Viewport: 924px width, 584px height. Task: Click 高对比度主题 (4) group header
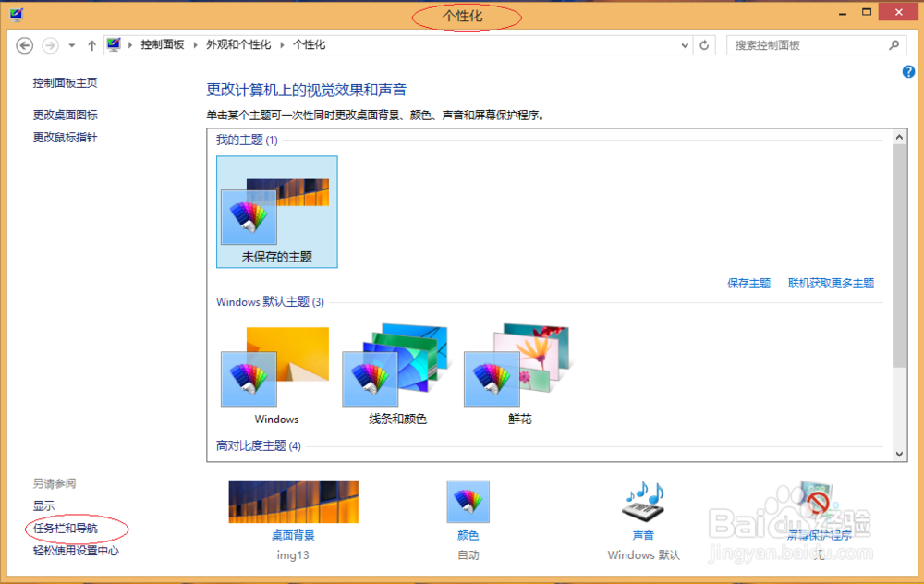[258, 445]
